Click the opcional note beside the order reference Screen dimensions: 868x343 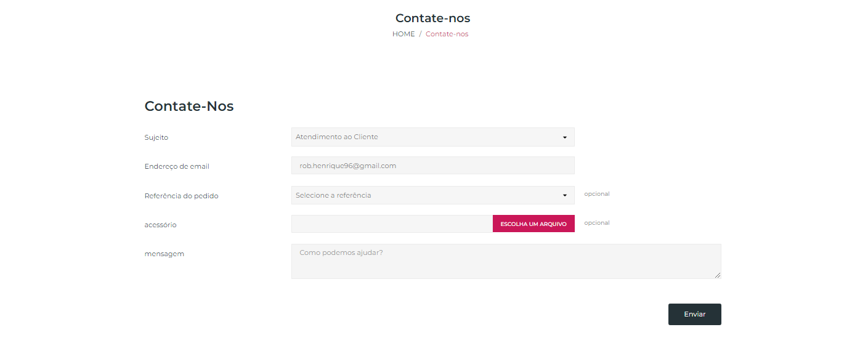click(x=596, y=194)
